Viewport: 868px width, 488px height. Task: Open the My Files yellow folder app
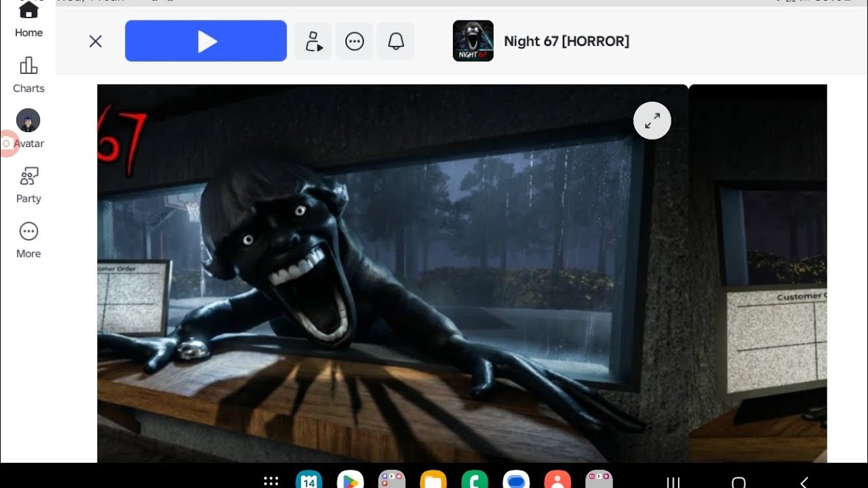click(433, 480)
